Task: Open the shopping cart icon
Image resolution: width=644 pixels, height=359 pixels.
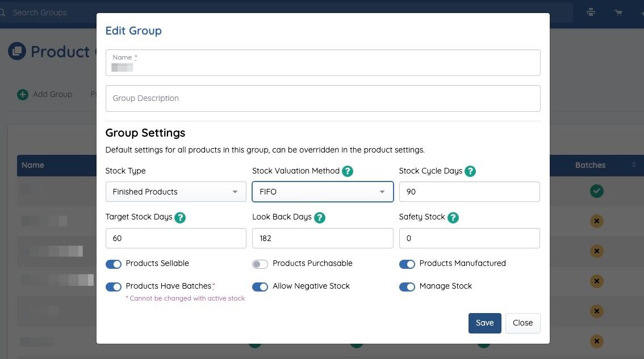Action: click(x=618, y=12)
